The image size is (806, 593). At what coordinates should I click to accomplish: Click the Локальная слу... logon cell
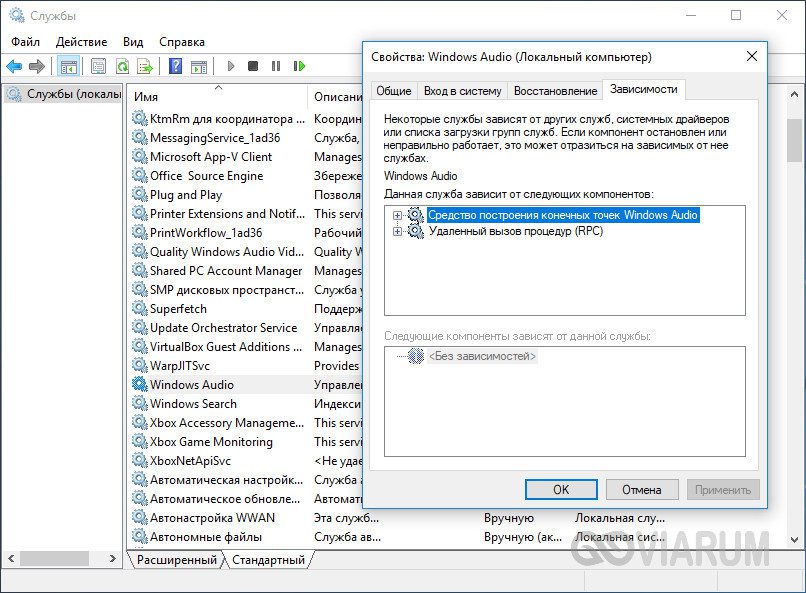click(620, 517)
